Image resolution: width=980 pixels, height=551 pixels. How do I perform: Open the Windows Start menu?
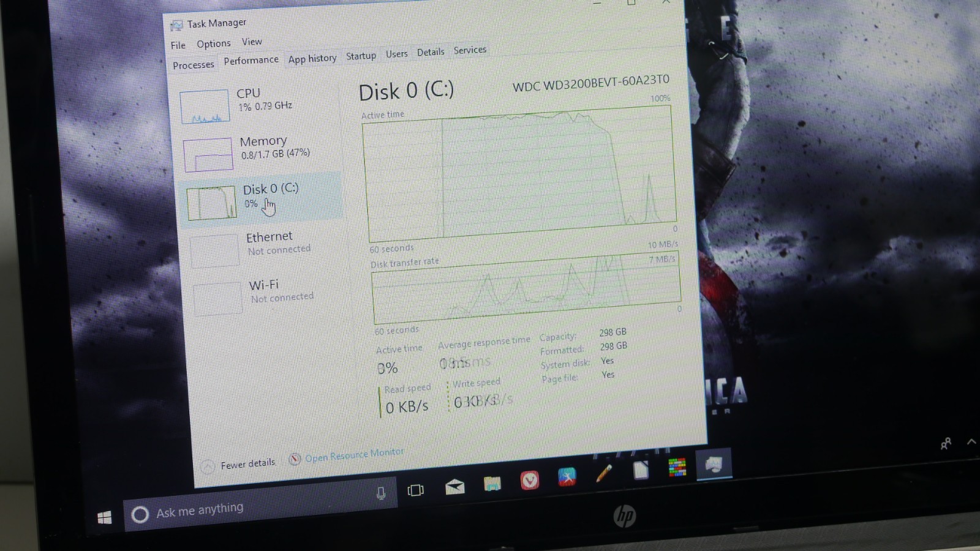(105, 518)
